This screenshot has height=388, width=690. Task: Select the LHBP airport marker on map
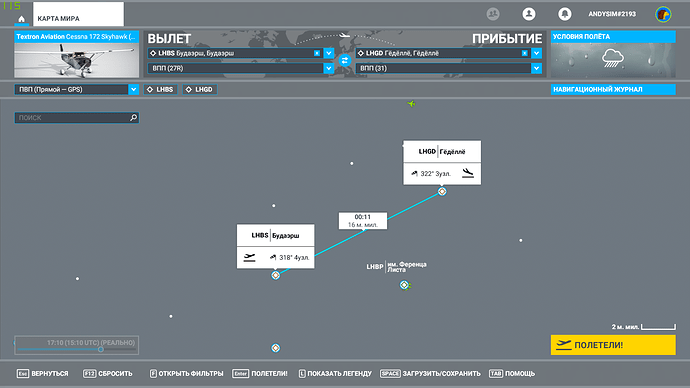coord(404,285)
